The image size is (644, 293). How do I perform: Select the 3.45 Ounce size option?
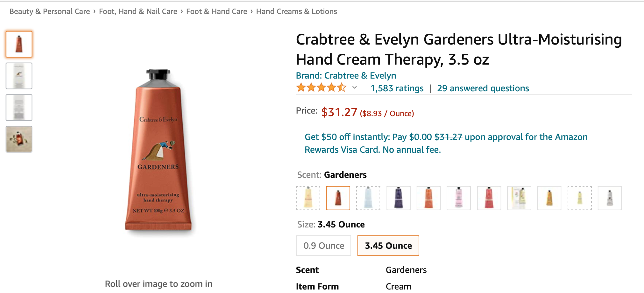click(388, 246)
